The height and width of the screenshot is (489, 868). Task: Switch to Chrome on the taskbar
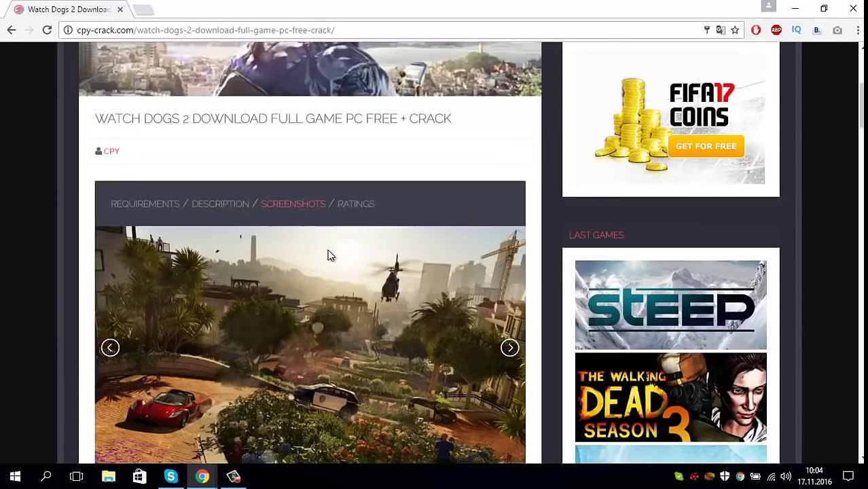(202, 477)
